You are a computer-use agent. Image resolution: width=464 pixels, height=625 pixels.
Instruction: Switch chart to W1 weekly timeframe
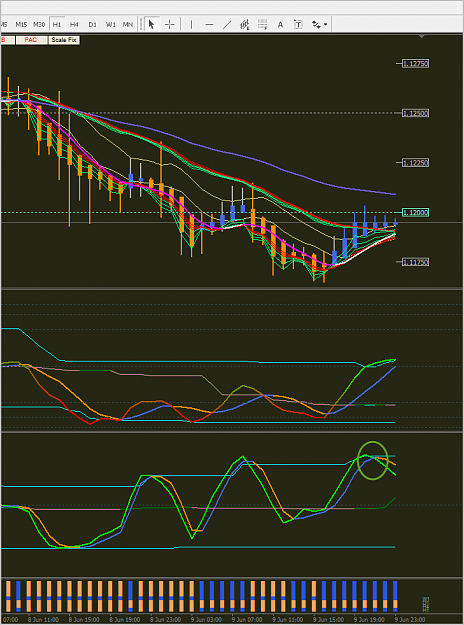(110, 25)
